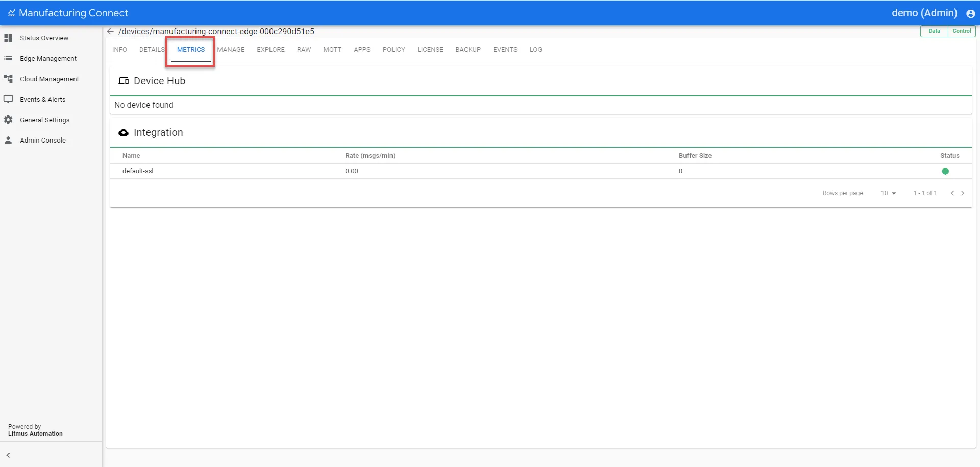
Task: Click the Manufacturing Connect logo icon
Action: tap(12, 13)
